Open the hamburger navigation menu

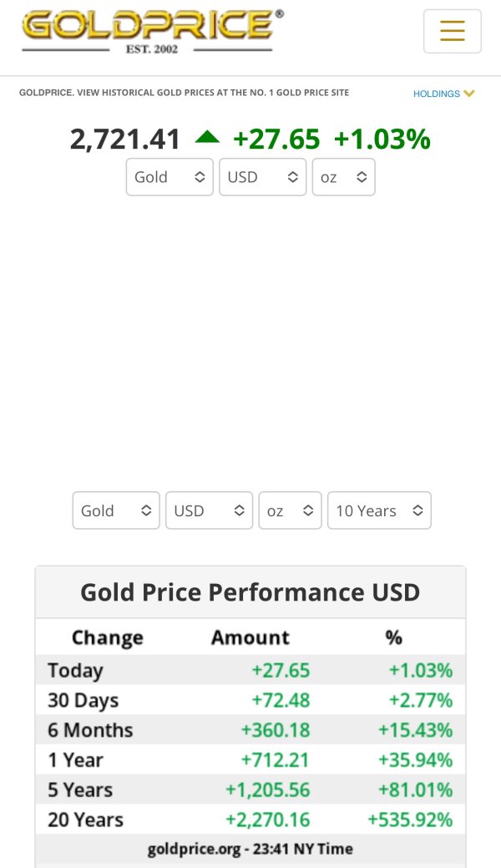coord(452,31)
